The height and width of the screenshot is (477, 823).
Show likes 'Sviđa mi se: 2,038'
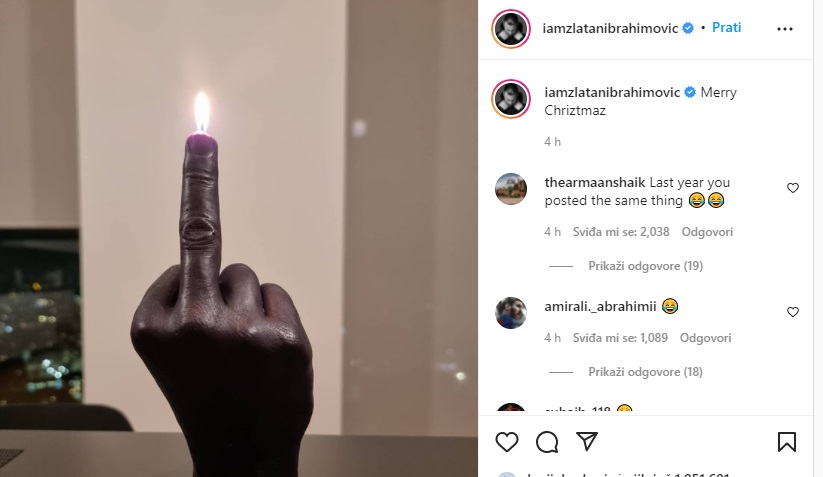click(621, 232)
